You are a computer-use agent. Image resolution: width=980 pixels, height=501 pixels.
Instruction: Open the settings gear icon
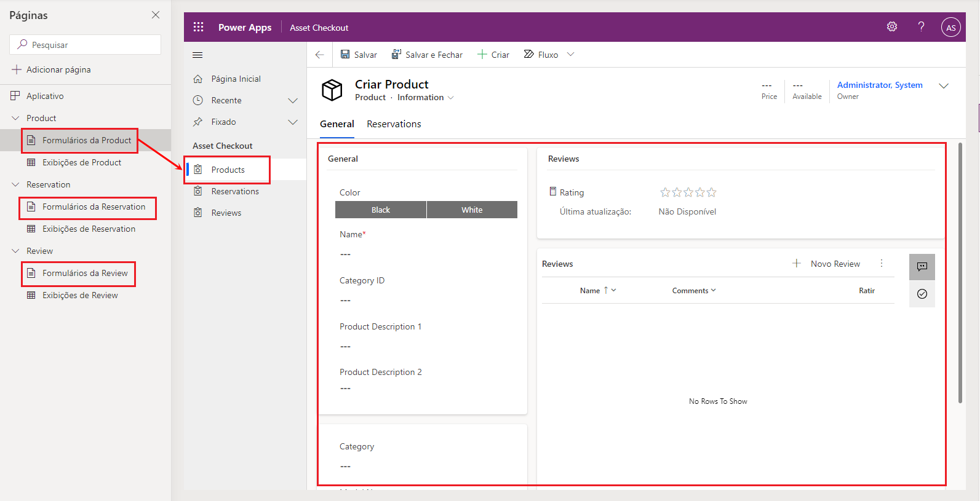[891, 26]
